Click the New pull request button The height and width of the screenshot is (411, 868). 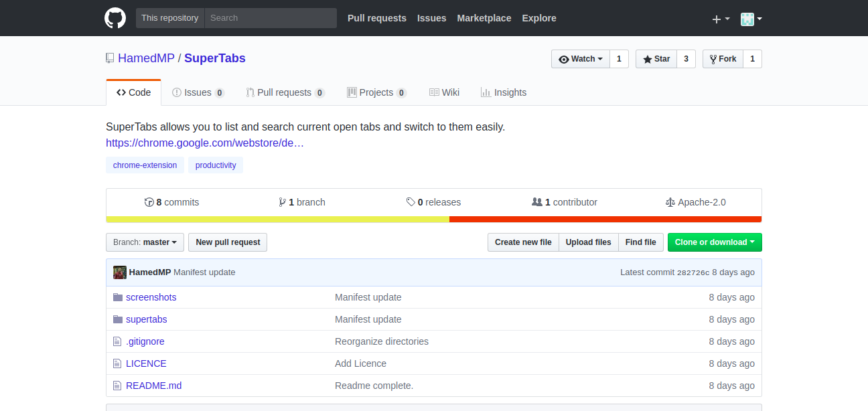[228, 242]
